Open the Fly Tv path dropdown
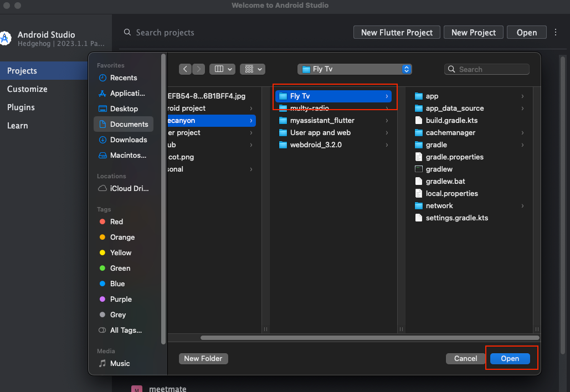This screenshot has width=570, height=392. 355,69
